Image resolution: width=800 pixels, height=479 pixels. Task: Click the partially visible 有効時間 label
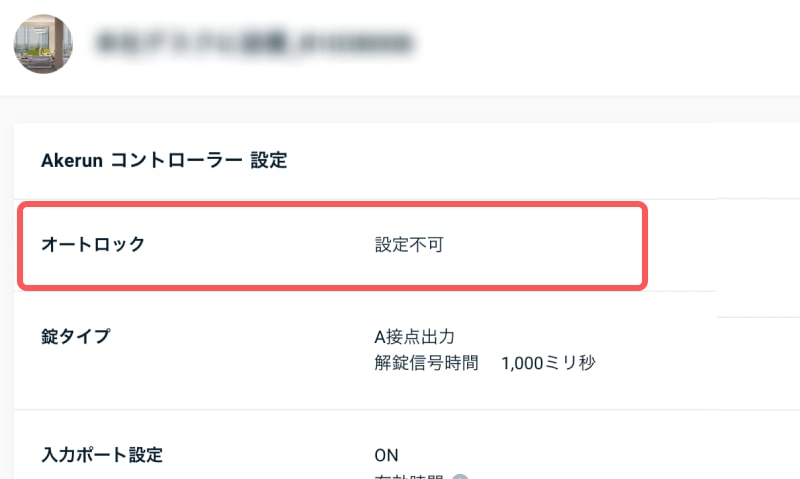tap(408, 475)
